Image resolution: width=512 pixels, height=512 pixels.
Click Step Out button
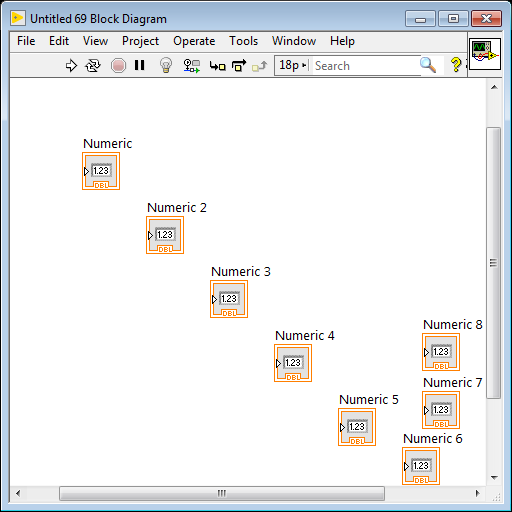coord(260,66)
